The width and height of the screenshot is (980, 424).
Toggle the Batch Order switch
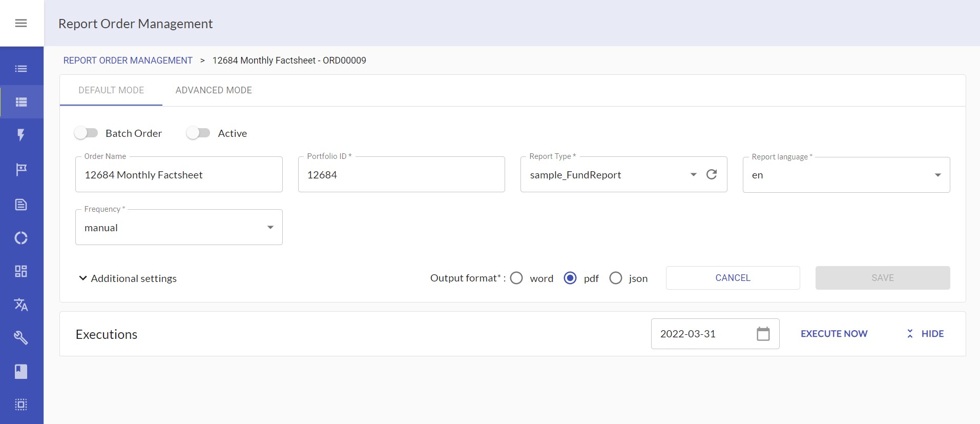tap(86, 133)
